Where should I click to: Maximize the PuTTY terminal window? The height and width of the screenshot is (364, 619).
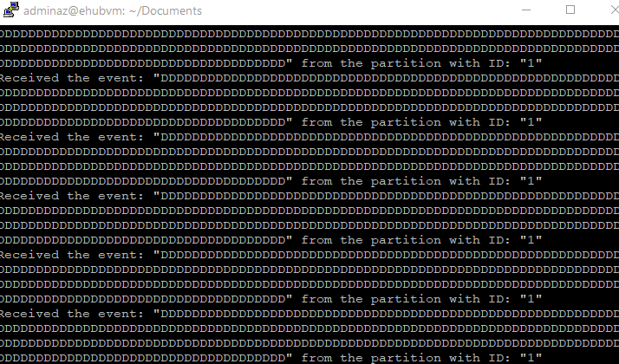[570, 10]
